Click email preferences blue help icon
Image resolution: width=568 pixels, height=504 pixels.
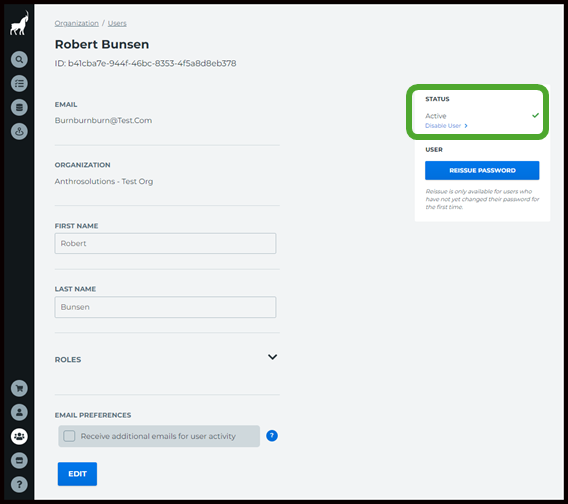272,436
